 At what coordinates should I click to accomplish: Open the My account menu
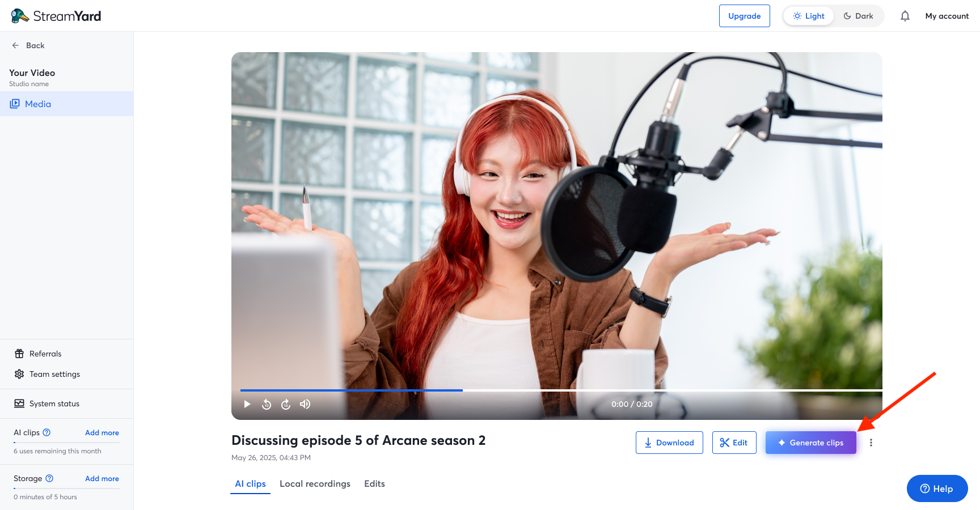click(947, 16)
